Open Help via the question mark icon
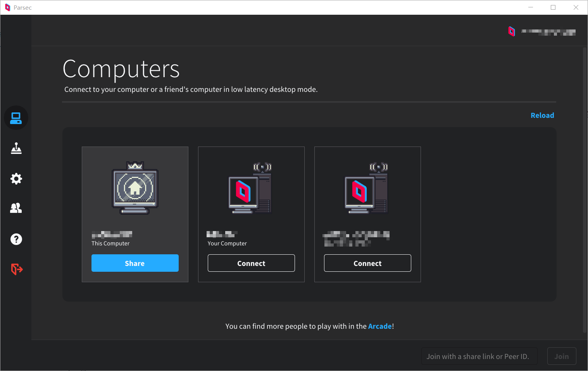 (16, 239)
